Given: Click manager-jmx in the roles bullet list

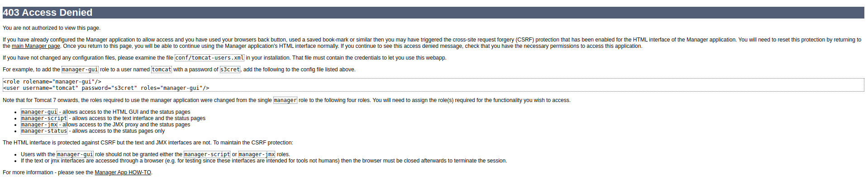Looking at the screenshot, I should tap(39, 125).
